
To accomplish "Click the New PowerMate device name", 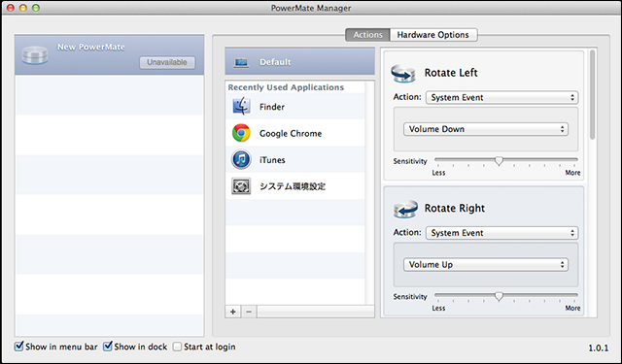I will pos(91,48).
